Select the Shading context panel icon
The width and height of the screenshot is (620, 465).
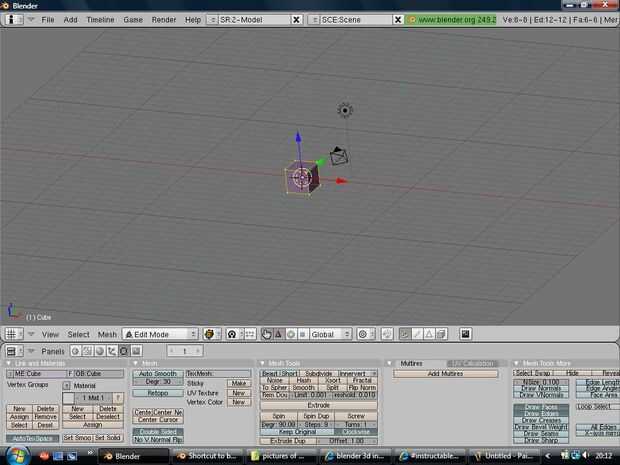100,351
